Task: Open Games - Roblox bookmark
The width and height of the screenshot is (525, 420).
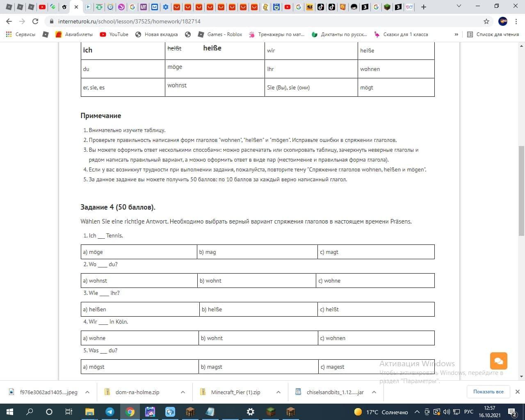Action: pyautogui.click(x=220, y=34)
